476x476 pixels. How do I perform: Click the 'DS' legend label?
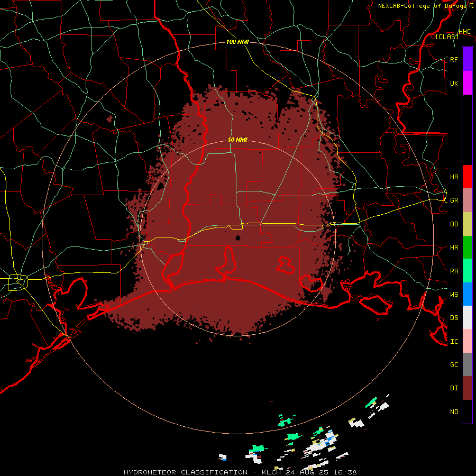click(x=454, y=317)
